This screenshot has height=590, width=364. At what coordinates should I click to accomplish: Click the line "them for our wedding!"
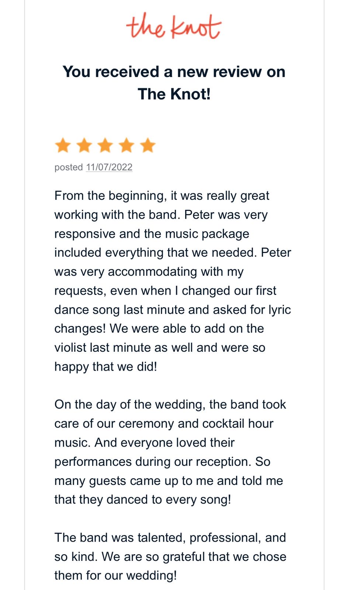point(115,575)
